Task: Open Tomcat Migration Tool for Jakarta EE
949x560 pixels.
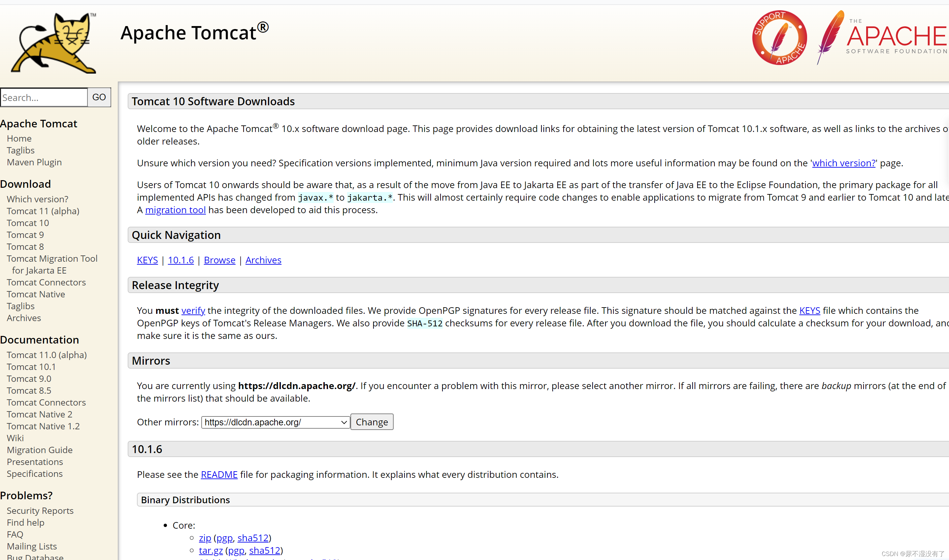Action: [52, 265]
